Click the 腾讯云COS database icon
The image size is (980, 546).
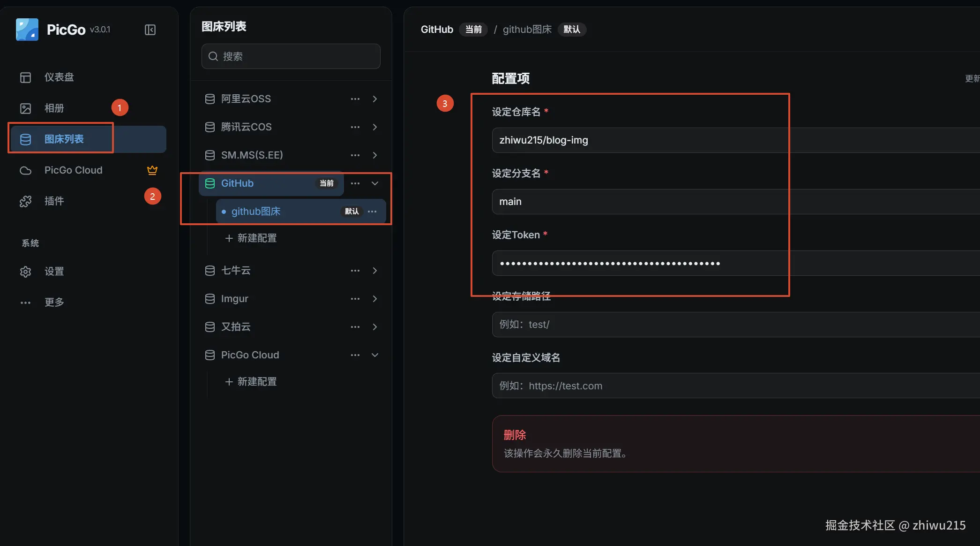point(210,127)
